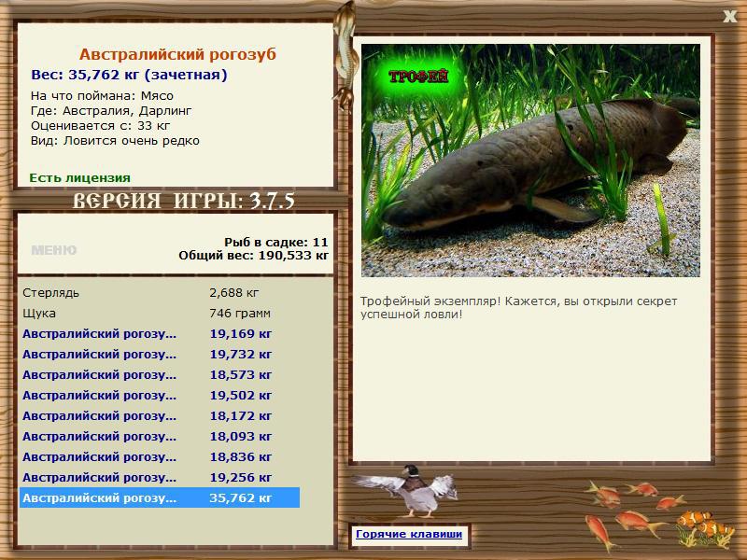This screenshot has height=560, width=747.
Task: Click the Австралийский рогозуб title
Action: pos(177,54)
